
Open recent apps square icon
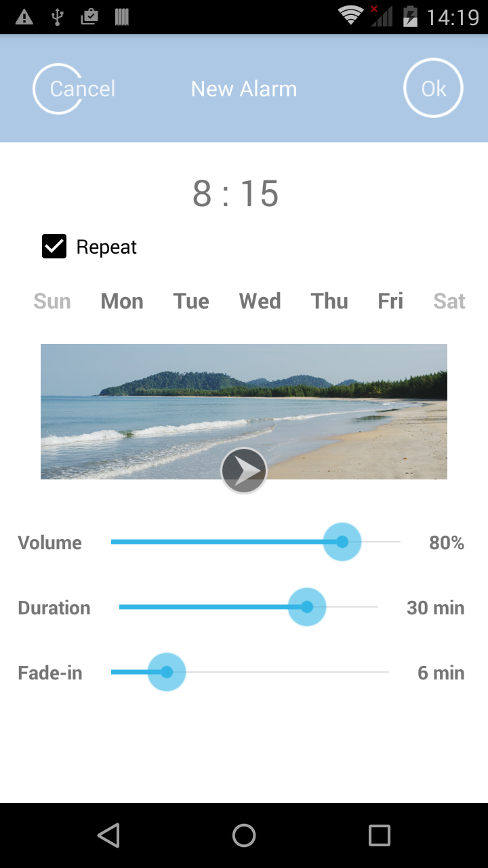pyautogui.click(x=380, y=835)
